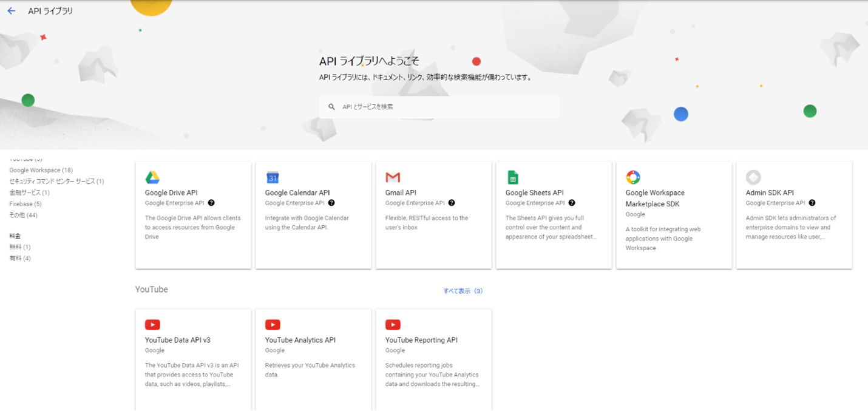
Task: Go back with the arrow icon
Action: coord(11,11)
